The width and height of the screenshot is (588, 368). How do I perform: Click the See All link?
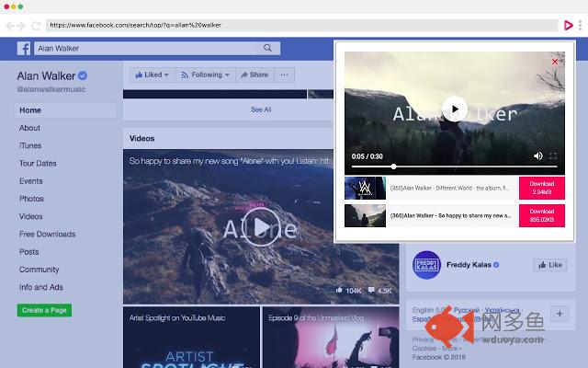pyautogui.click(x=261, y=109)
